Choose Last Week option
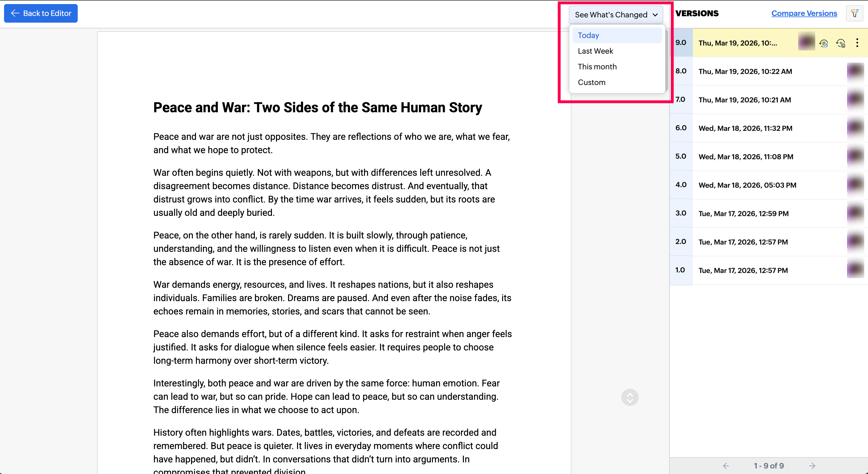The width and height of the screenshot is (868, 474). 595,51
